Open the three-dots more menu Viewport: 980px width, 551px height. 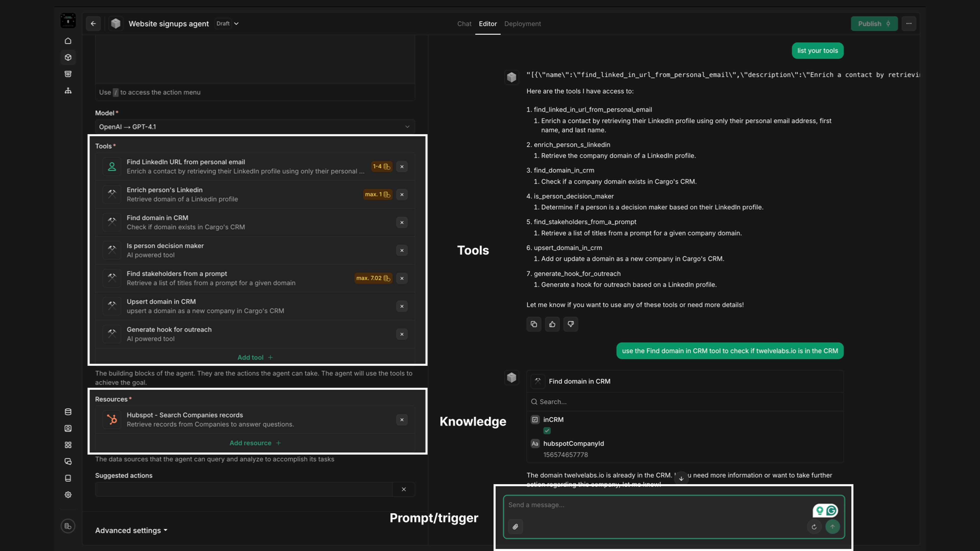[909, 23]
